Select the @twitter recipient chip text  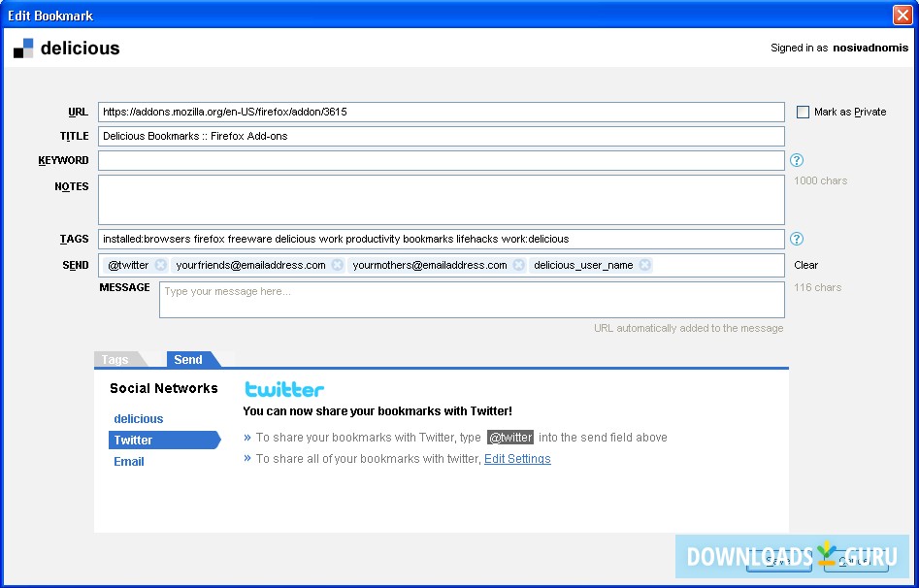coord(128,265)
